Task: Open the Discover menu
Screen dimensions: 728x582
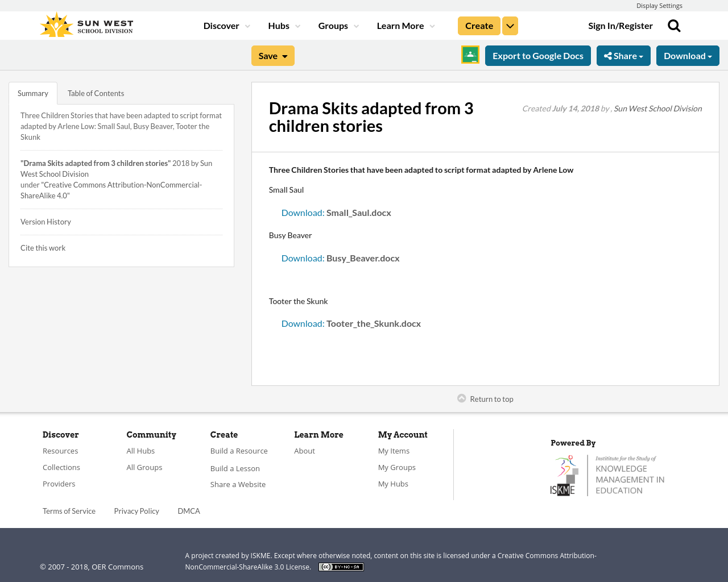Action: 222,25
